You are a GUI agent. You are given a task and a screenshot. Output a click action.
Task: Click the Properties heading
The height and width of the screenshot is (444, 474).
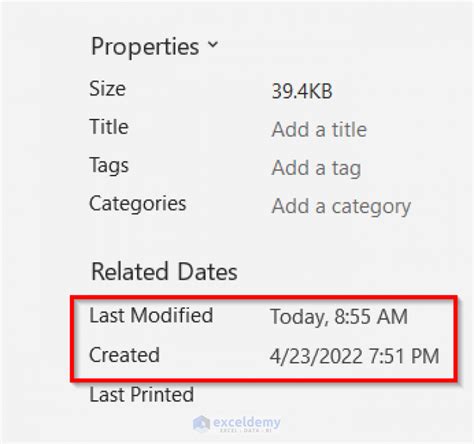[145, 47]
